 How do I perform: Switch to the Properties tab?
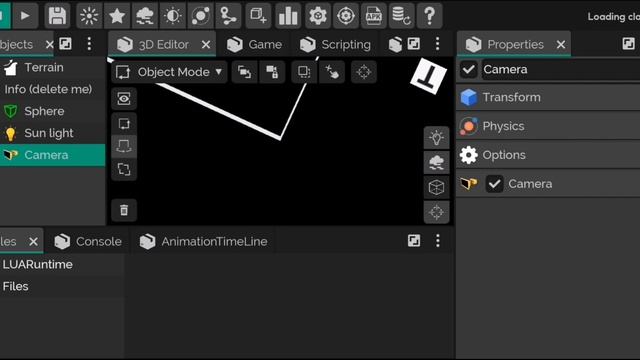[x=514, y=44]
